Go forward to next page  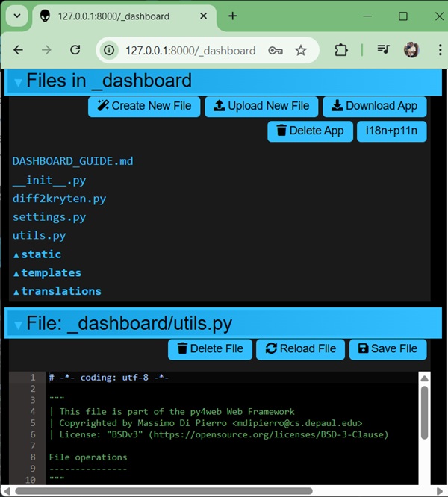[x=46, y=50]
